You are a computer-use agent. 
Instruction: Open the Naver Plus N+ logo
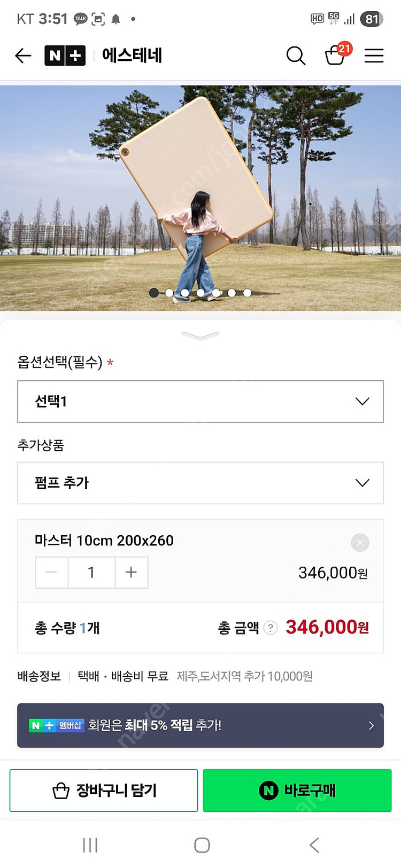65,56
